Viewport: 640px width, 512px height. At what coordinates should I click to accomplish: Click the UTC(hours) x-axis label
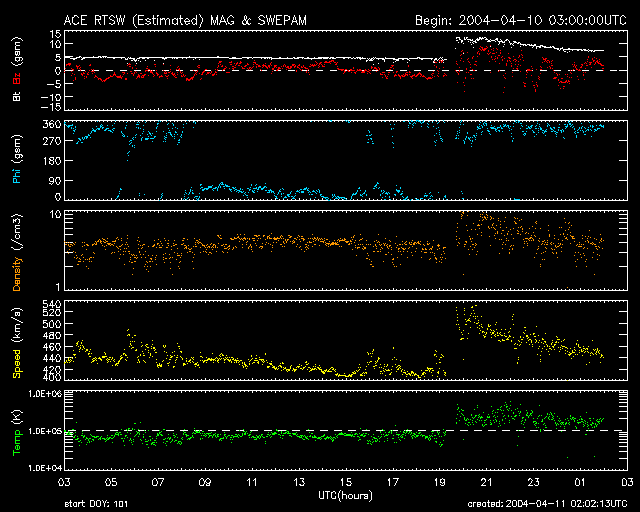[345, 495]
